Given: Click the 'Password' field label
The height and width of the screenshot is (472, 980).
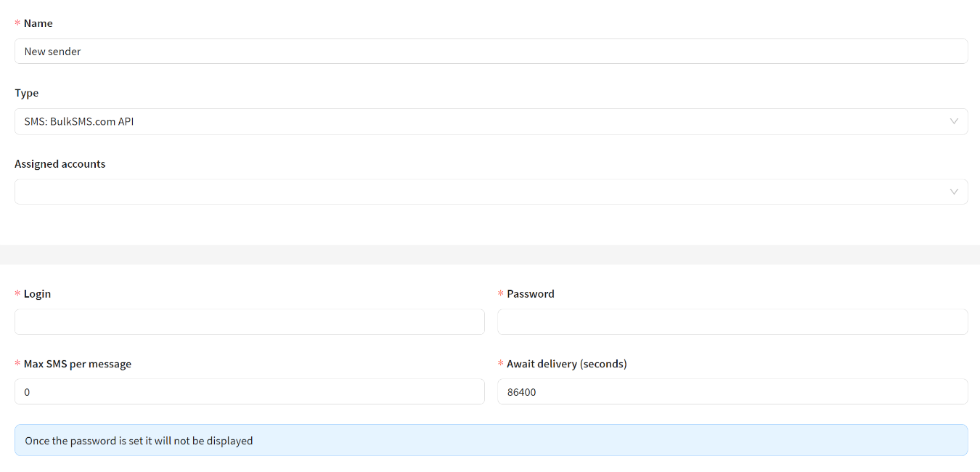Looking at the screenshot, I should 530,294.
